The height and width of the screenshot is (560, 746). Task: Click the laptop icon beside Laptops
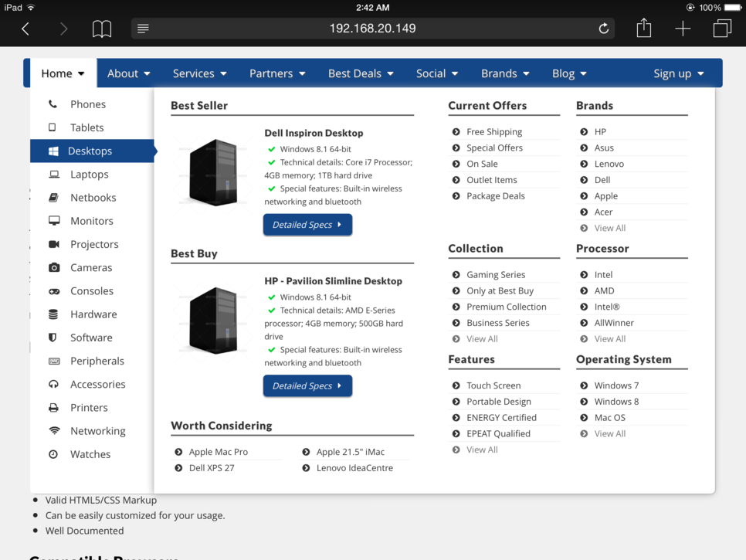coord(54,174)
